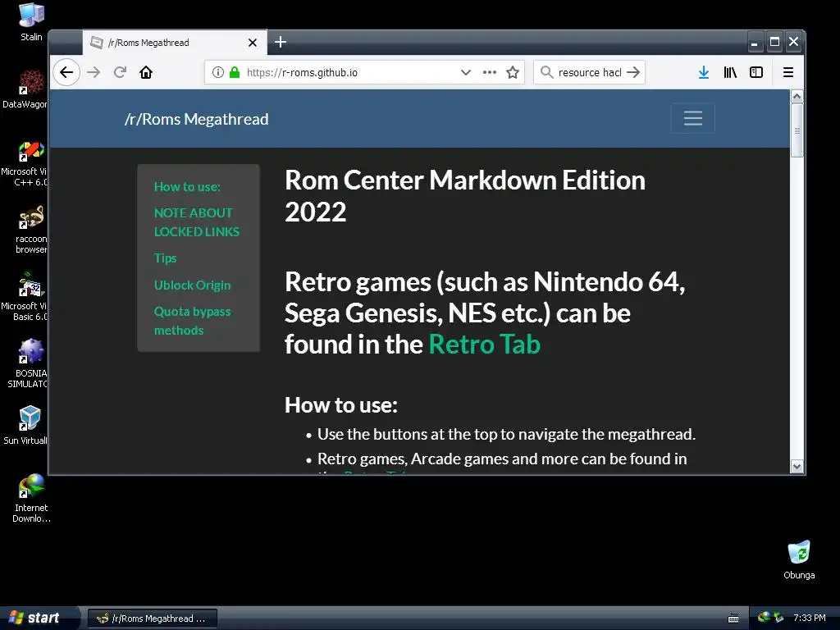Open NOTE ABOUT LOCKED LINKS in the sidebar

point(197,222)
